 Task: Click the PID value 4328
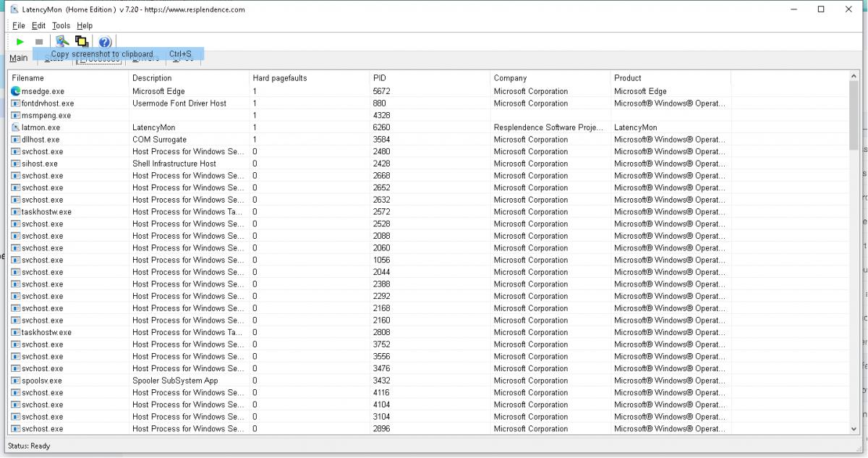(381, 116)
